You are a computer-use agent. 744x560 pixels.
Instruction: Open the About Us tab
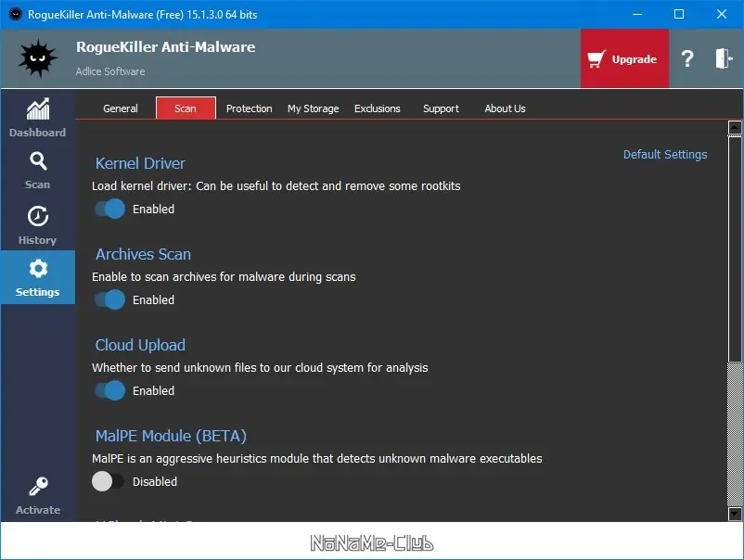(x=505, y=108)
